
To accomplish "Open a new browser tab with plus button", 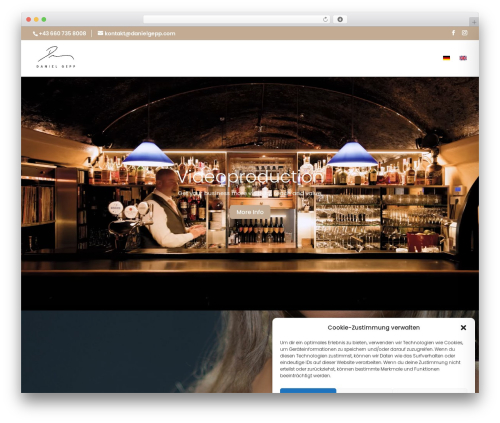I will click(474, 22).
